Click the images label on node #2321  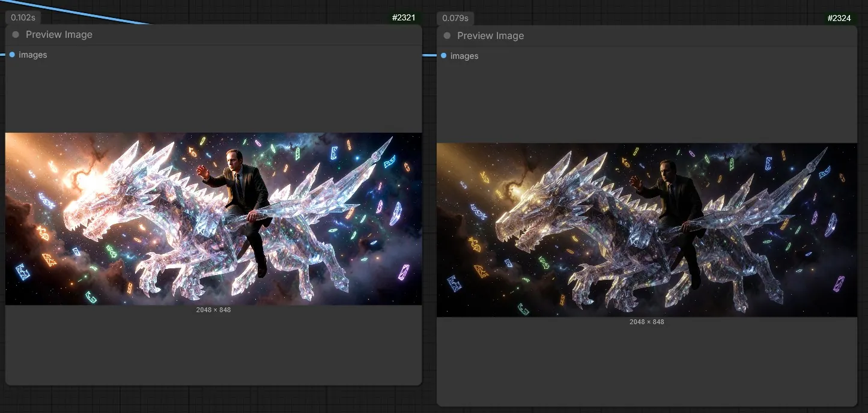33,55
